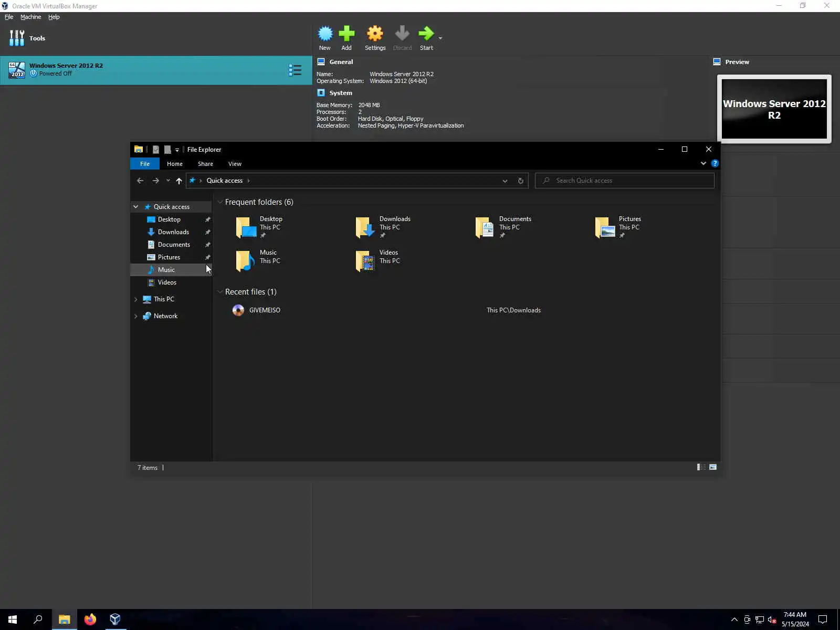Select the Music frequent folder icon
This screenshot has width=840, height=630.
[246, 261]
